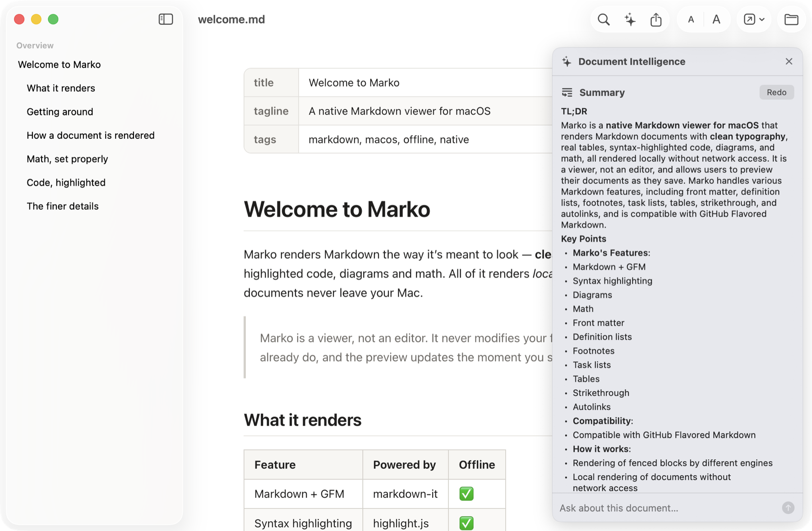Click the Offline column header
This screenshot has height=531, width=812.
point(477,465)
